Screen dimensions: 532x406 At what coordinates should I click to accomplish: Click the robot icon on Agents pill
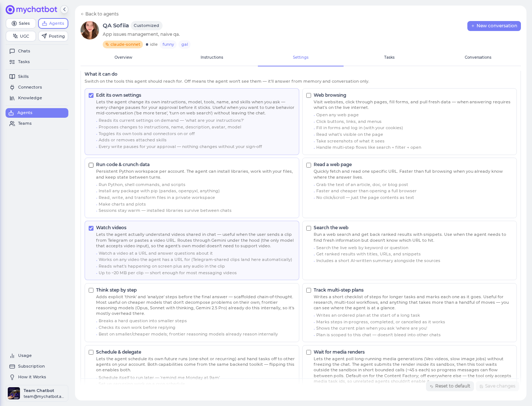click(44, 23)
